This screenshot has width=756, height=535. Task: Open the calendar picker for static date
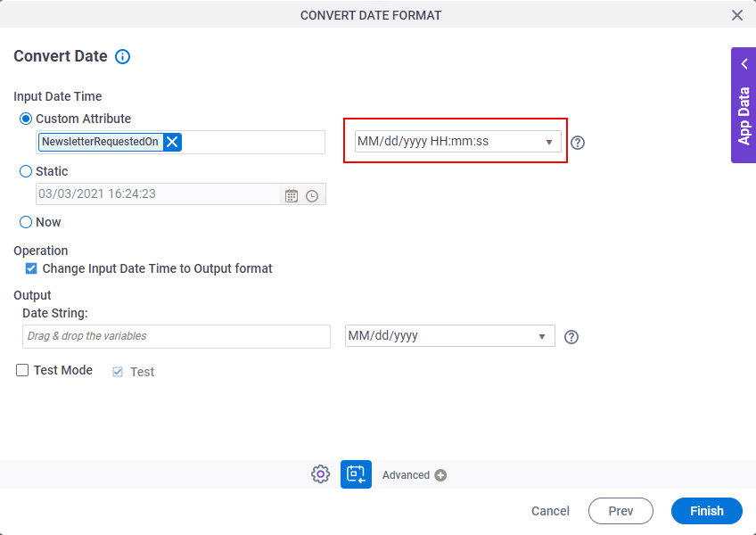click(292, 195)
